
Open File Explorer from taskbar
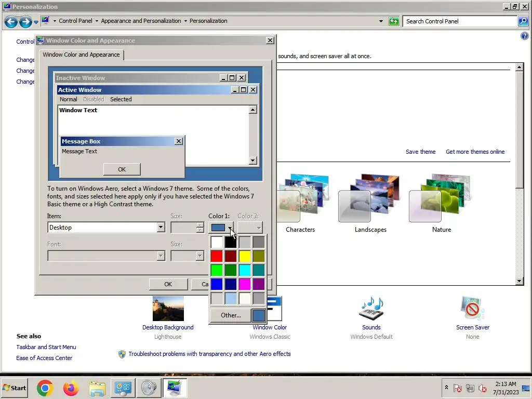(x=97, y=388)
